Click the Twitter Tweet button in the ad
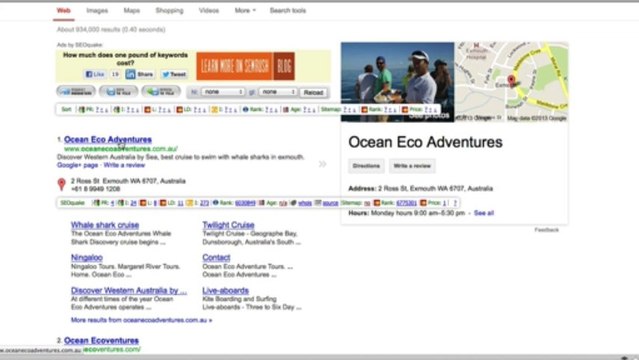Image resolution: width=639 pixels, height=360 pixels. click(x=174, y=74)
